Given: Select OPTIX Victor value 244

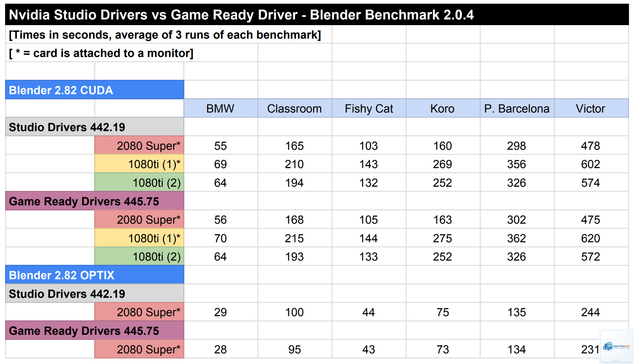Looking at the screenshot, I should tap(591, 312).
